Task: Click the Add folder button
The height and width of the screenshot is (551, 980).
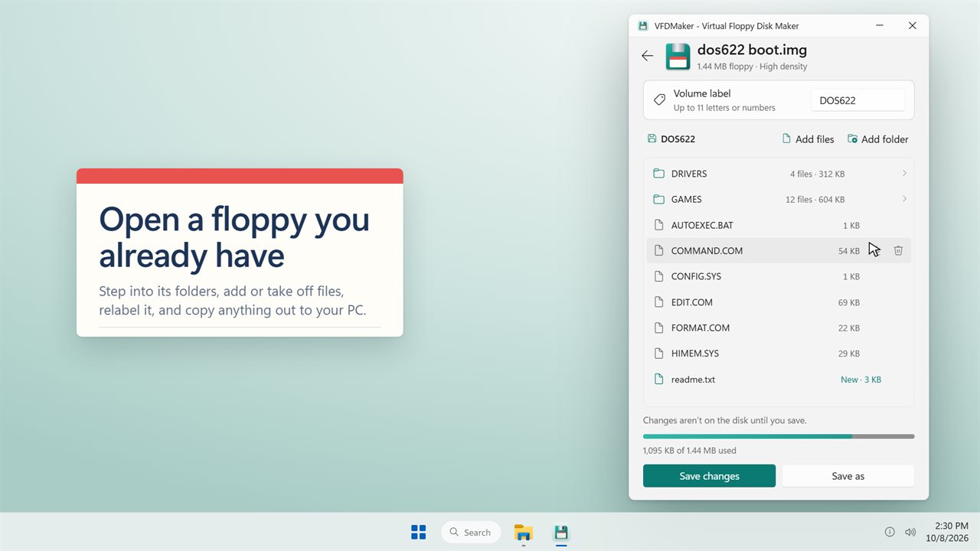Action: point(878,139)
